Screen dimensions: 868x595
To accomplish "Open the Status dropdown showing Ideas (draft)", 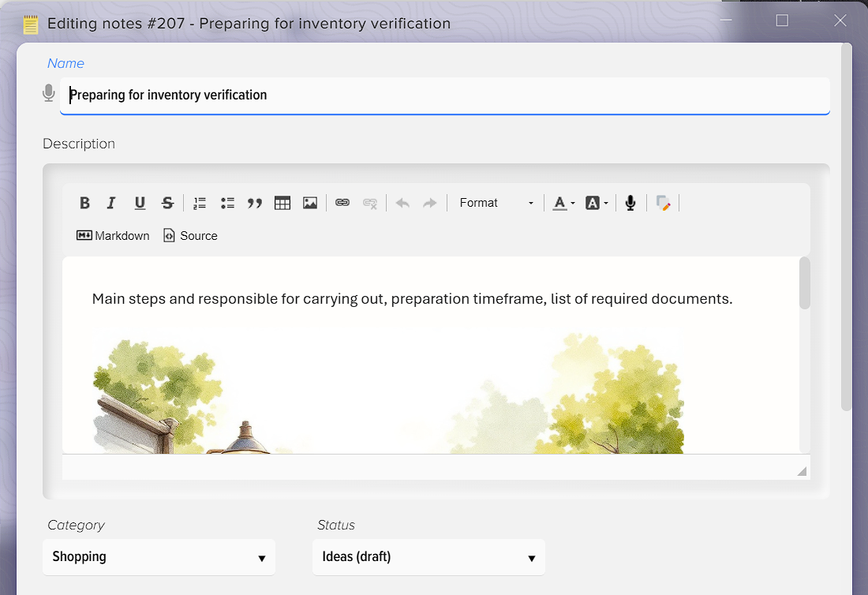I will 428,557.
